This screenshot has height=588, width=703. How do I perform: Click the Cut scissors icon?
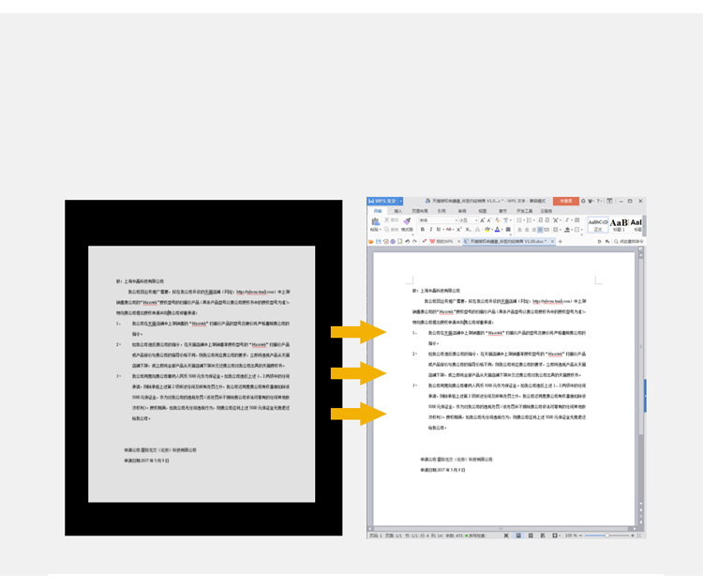click(x=387, y=219)
